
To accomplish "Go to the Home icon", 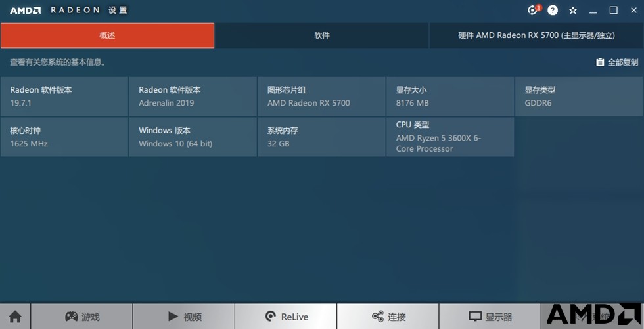I will click(x=15, y=317).
